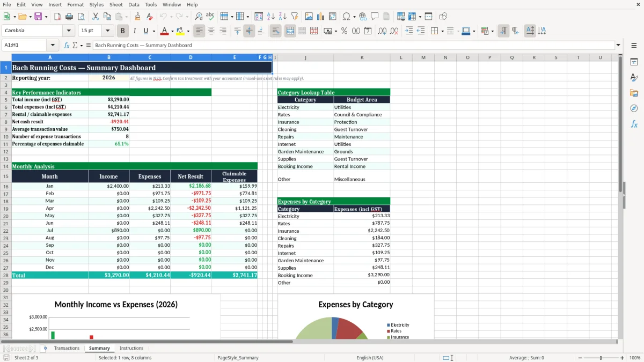Click zoom-out minus button
Image resolution: width=644 pixels, height=362 pixels.
pyautogui.click(x=580, y=358)
